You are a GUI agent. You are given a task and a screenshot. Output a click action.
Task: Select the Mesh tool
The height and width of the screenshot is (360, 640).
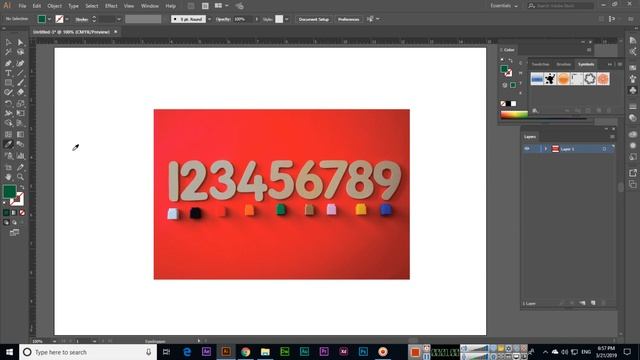pos(8,134)
